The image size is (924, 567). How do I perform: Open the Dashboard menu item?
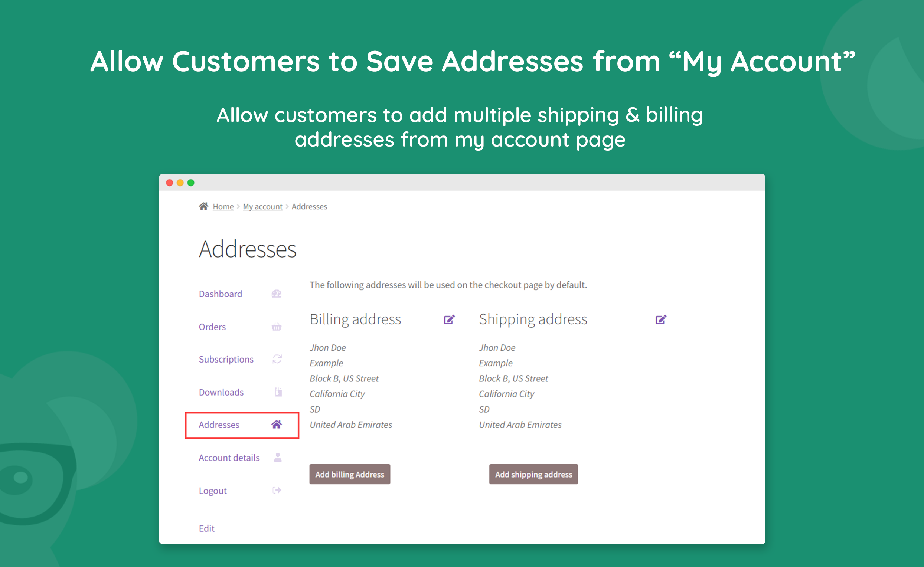[221, 294]
